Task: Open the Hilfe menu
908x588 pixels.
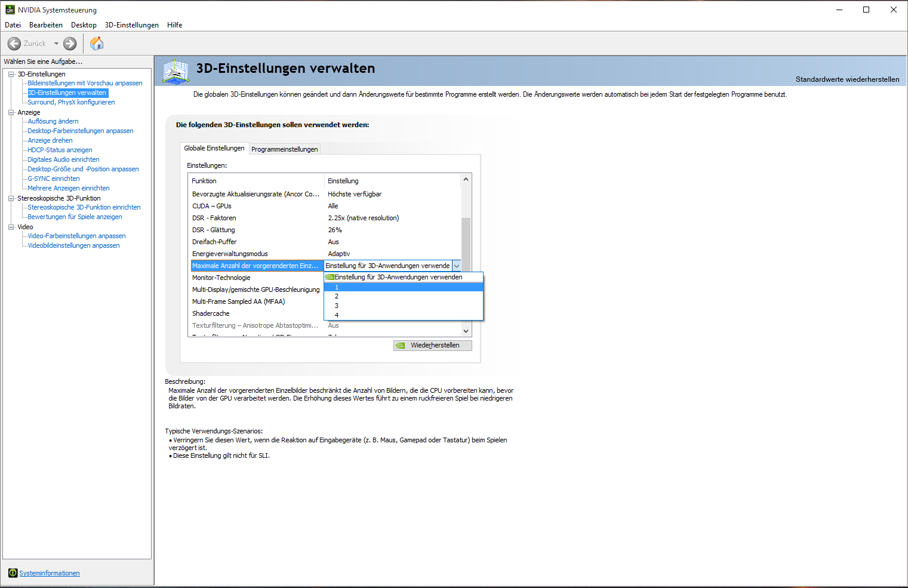Action: (175, 25)
